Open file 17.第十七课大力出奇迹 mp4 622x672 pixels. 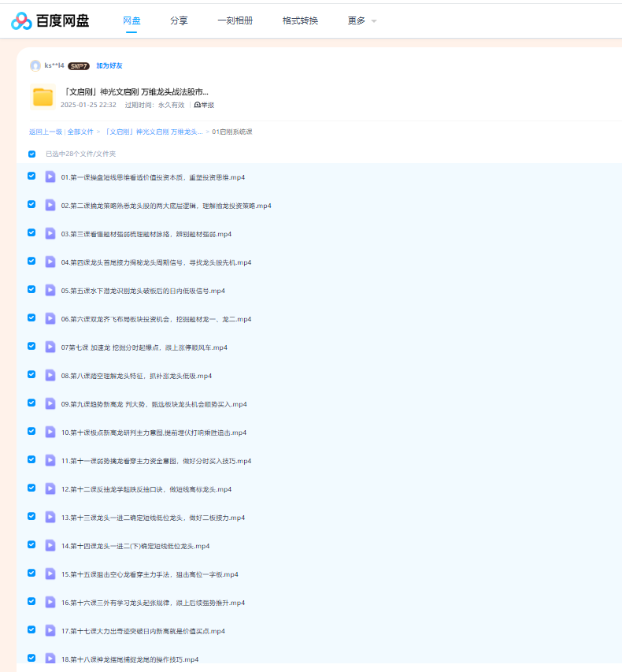[x=143, y=631]
